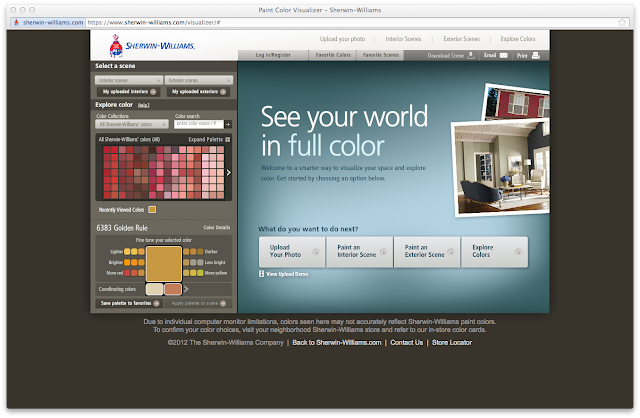Click Download Scene text
640x418 pixels.
(445, 56)
